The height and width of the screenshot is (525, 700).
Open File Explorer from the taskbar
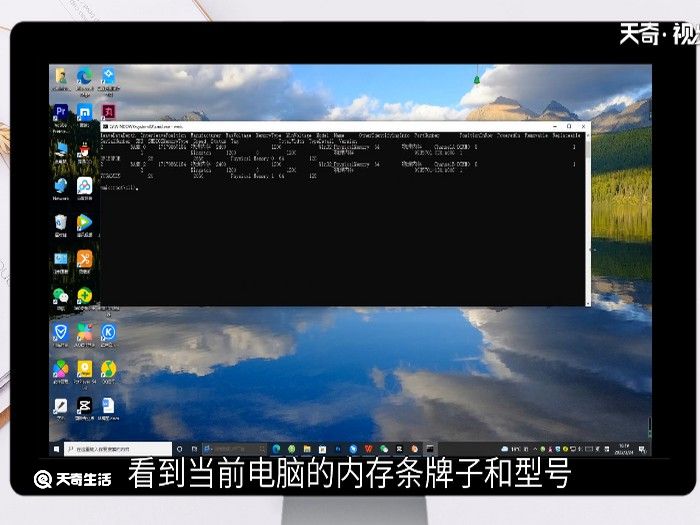(x=307, y=449)
